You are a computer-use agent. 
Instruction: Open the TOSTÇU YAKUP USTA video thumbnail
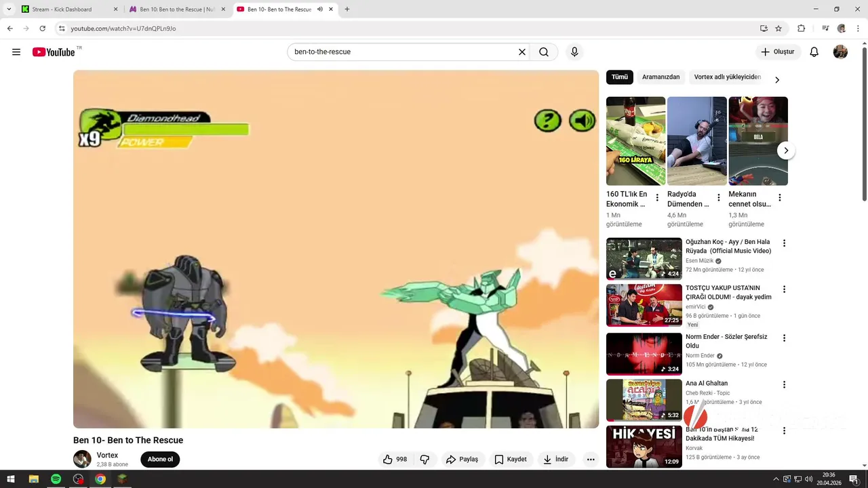pos(644,305)
